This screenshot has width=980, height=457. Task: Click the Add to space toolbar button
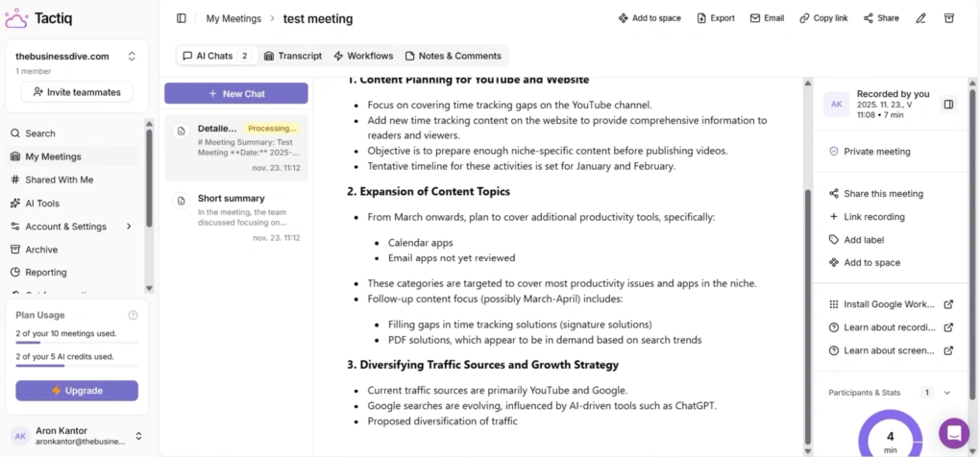pos(649,19)
